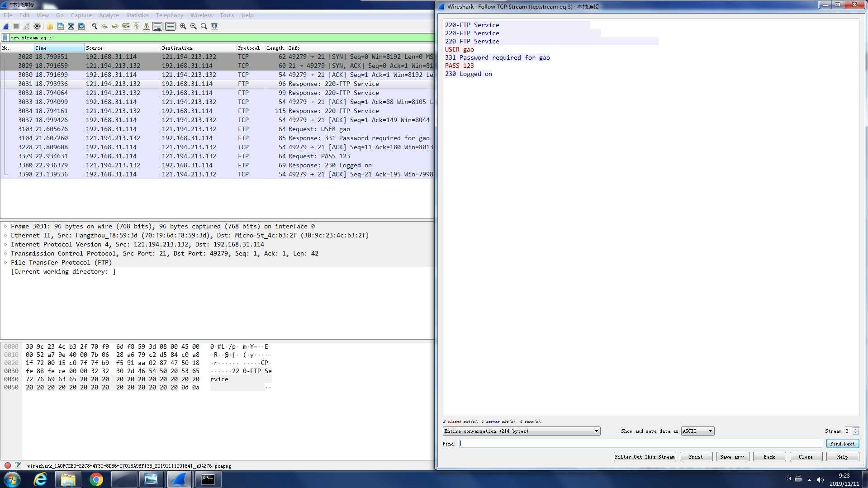Expand Transmission Control Protocol node

tap(5, 254)
